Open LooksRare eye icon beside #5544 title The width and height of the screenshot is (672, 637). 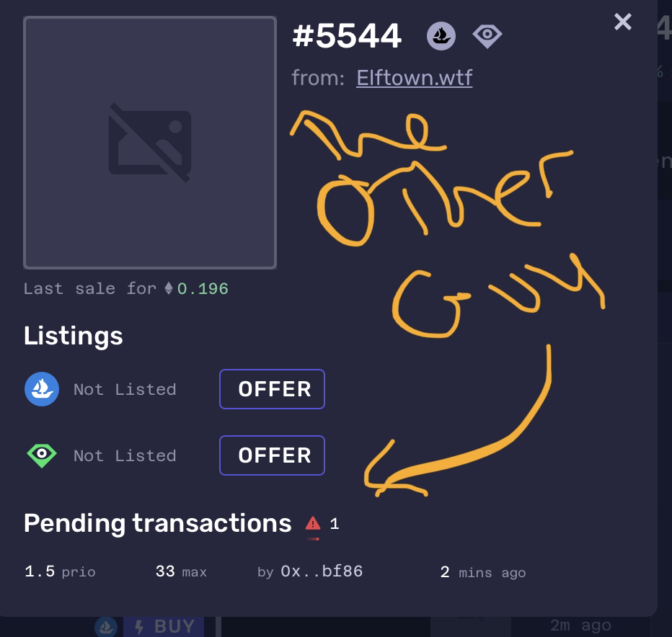pos(487,35)
